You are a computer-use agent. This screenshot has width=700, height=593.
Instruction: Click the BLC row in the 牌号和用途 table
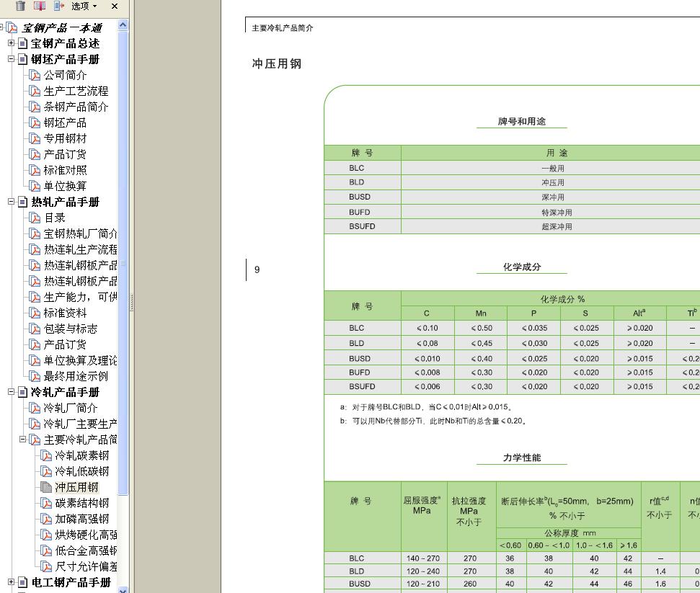coord(512,168)
